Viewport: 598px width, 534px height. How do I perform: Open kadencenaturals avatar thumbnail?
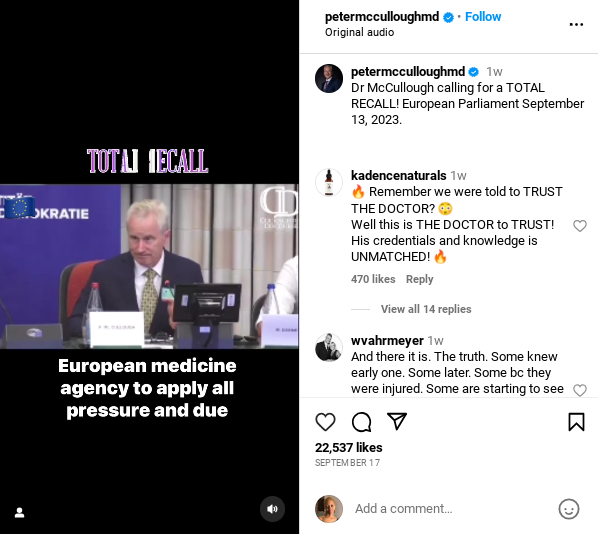[x=329, y=182]
